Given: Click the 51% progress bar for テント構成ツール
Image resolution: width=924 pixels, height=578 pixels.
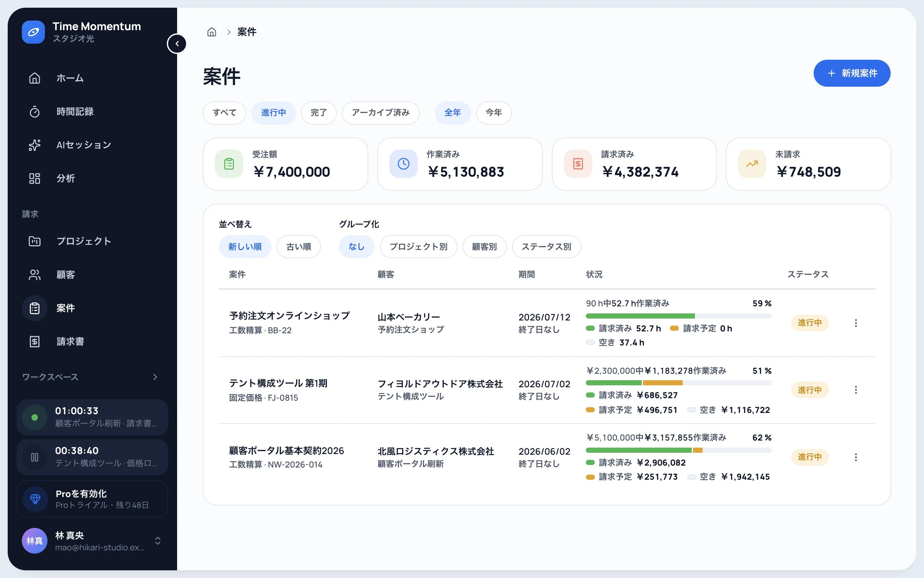Looking at the screenshot, I should pos(679,383).
